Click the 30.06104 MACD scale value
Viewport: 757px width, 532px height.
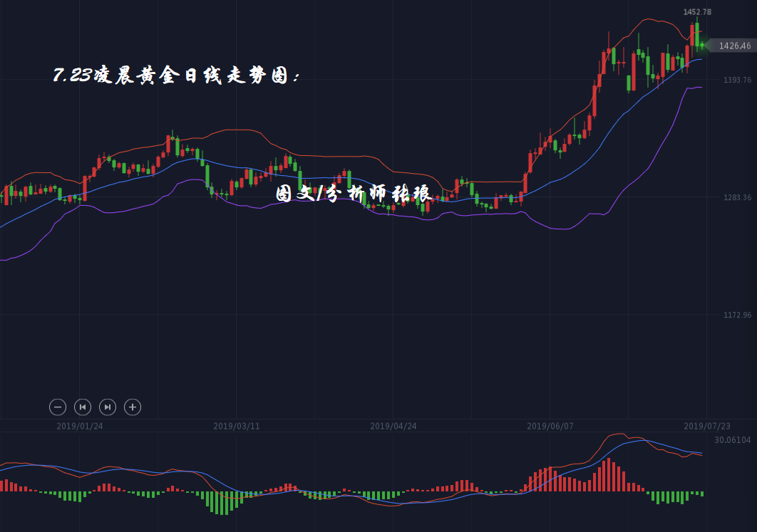coord(733,440)
